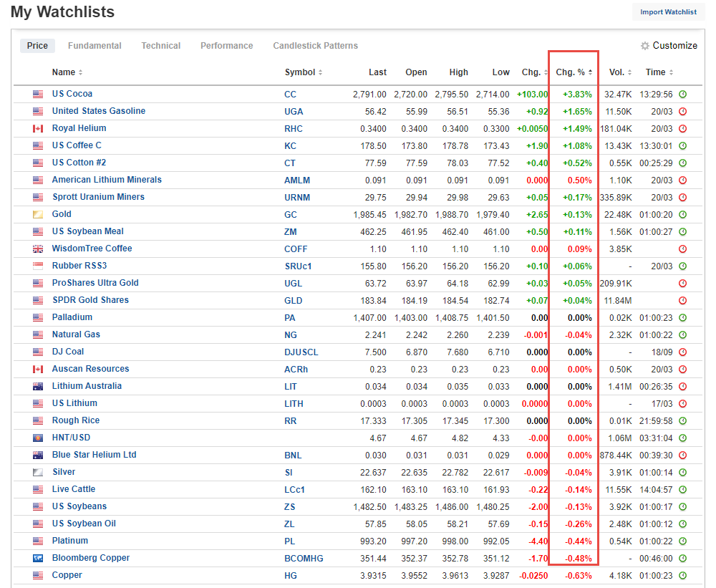Sort by the Chg. column header
Viewport: 716px width, 588px height.
click(534, 72)
